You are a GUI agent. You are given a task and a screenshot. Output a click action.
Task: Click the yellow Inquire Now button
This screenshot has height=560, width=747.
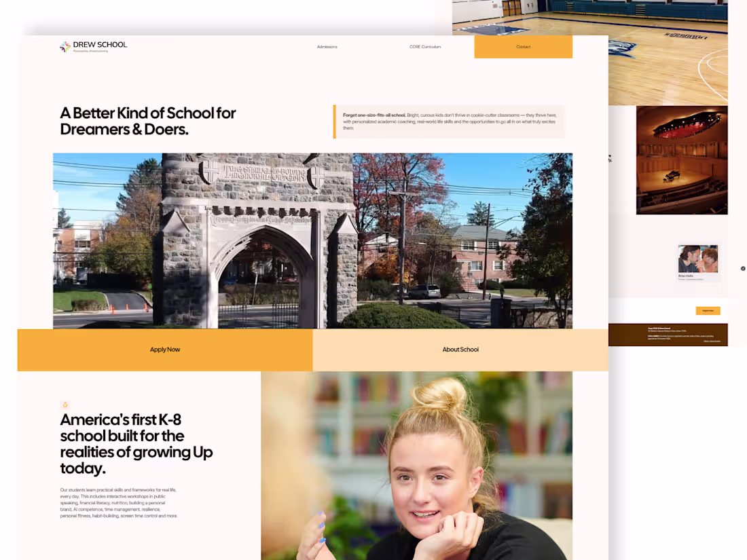pos(708,310)
